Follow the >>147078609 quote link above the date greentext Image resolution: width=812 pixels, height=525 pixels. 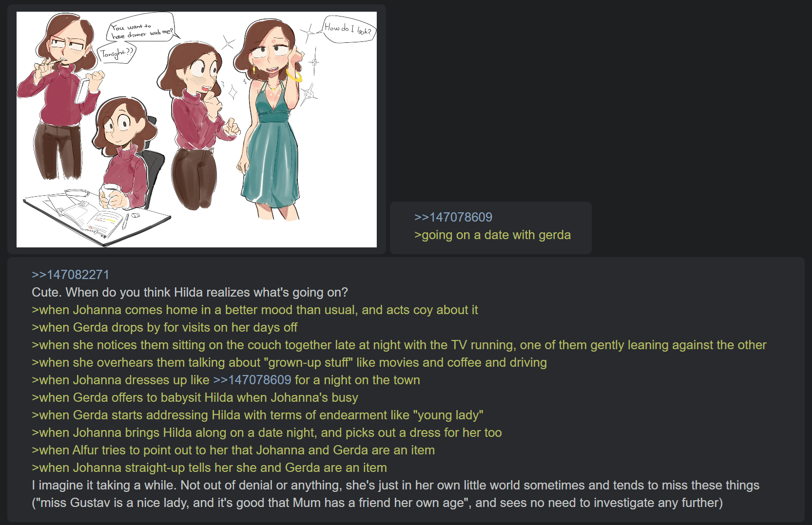click(453, 217)
